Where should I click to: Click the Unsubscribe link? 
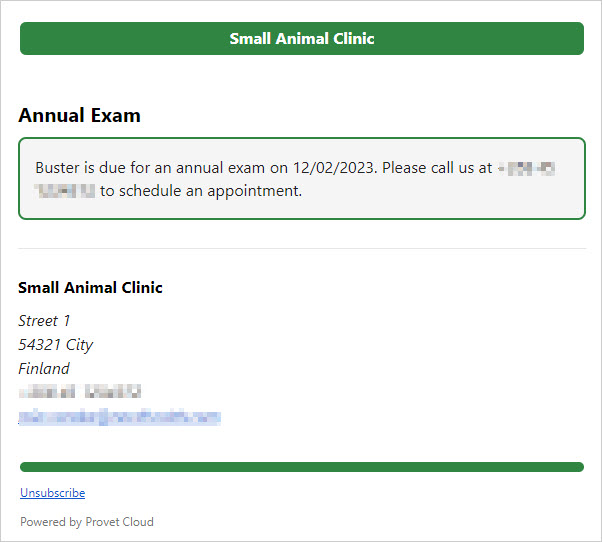[x=53, y=492]
